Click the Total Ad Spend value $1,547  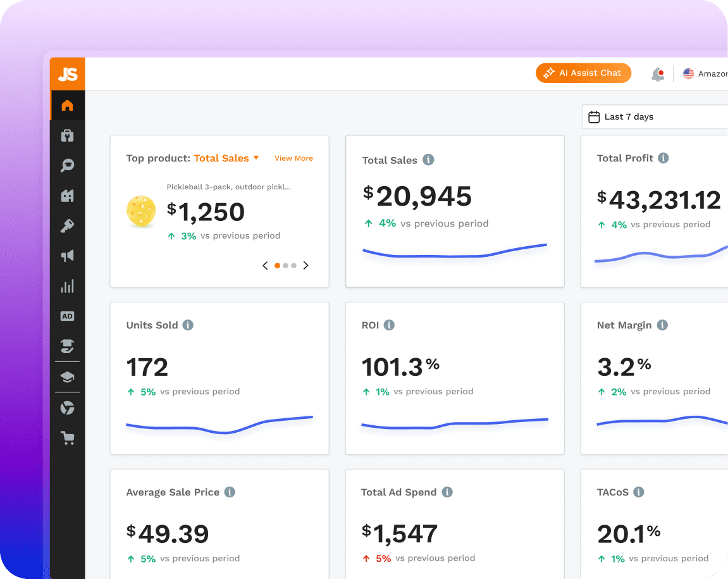pyautogui.click(x=400, y=533)
